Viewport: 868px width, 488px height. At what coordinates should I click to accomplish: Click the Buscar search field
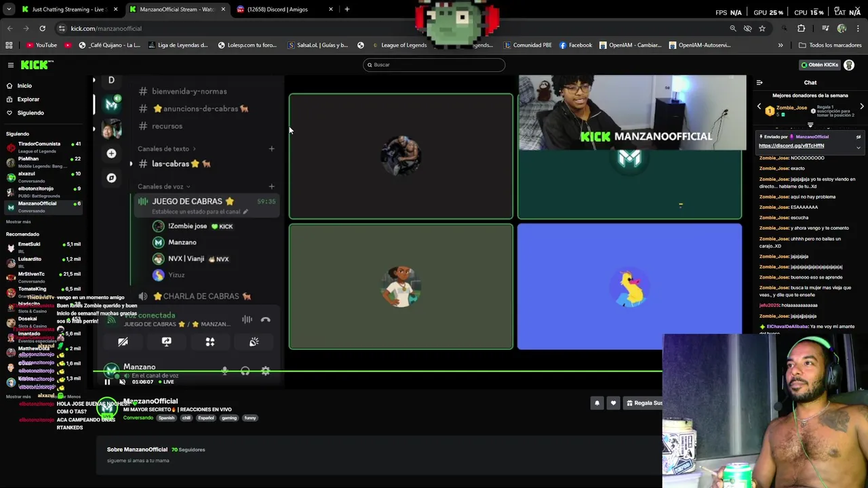(x=434, y=65)
